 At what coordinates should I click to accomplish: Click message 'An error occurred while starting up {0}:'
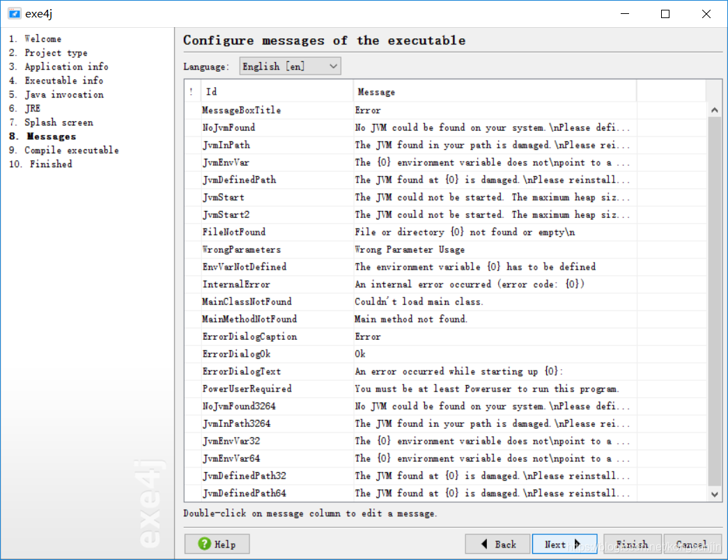coord(458,371)
